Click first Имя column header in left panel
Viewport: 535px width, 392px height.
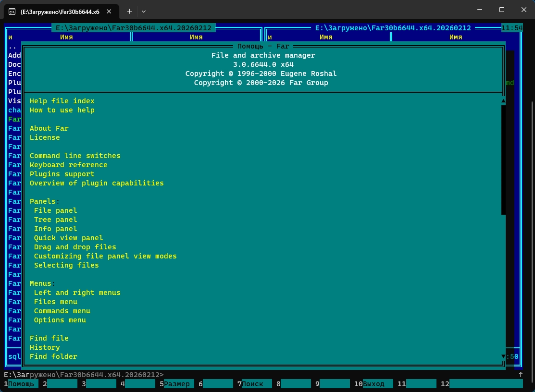tap(66, 37)
